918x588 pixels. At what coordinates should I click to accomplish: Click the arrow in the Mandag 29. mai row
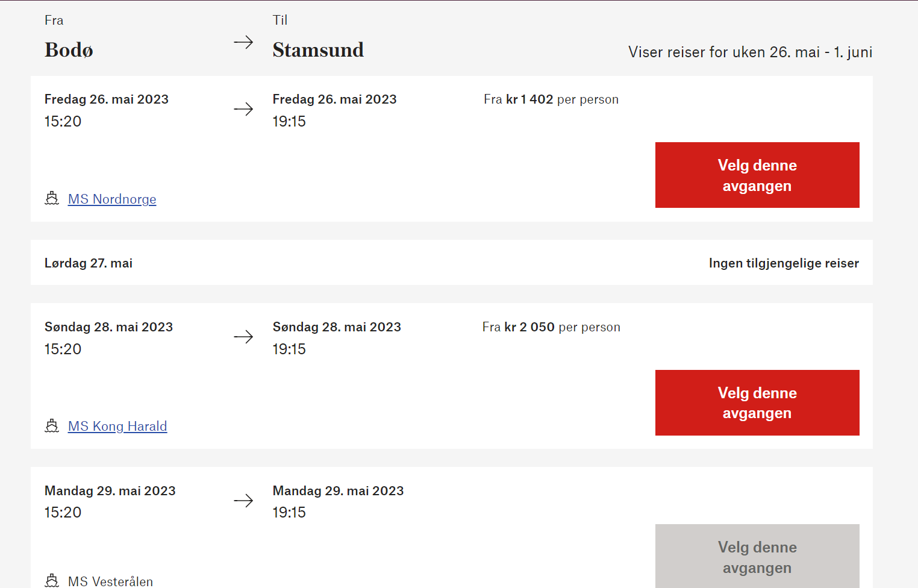(x=243, y=501)
